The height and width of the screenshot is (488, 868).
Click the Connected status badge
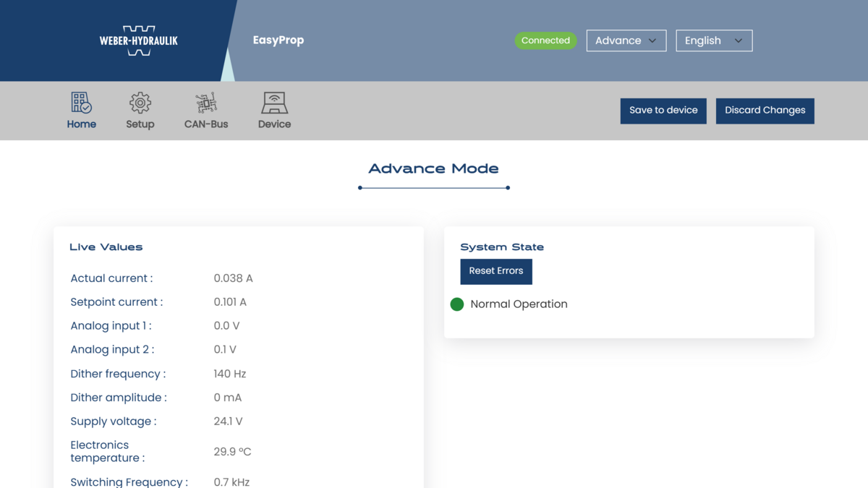[x=545, y=40]
